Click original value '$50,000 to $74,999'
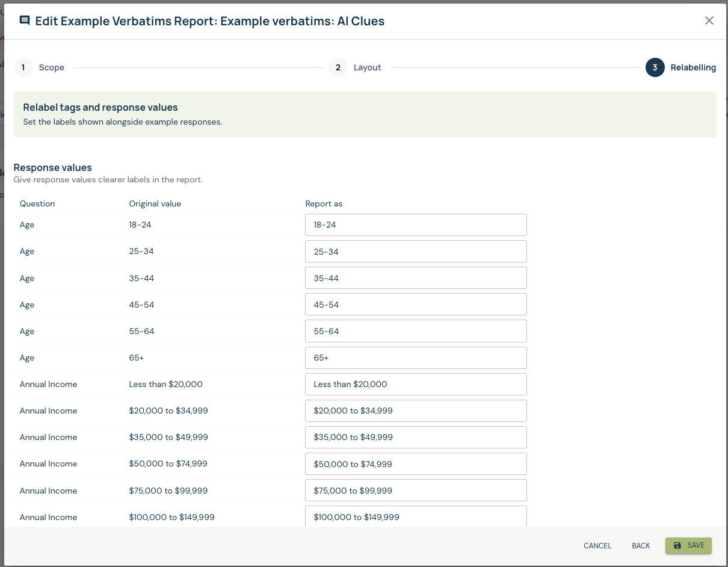This screenshot has width=728, height=567. click(168, 463)
